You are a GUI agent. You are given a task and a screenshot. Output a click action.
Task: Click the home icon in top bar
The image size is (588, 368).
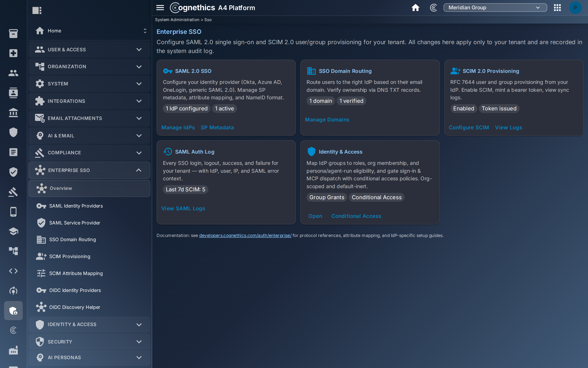(x=415, y=8)
